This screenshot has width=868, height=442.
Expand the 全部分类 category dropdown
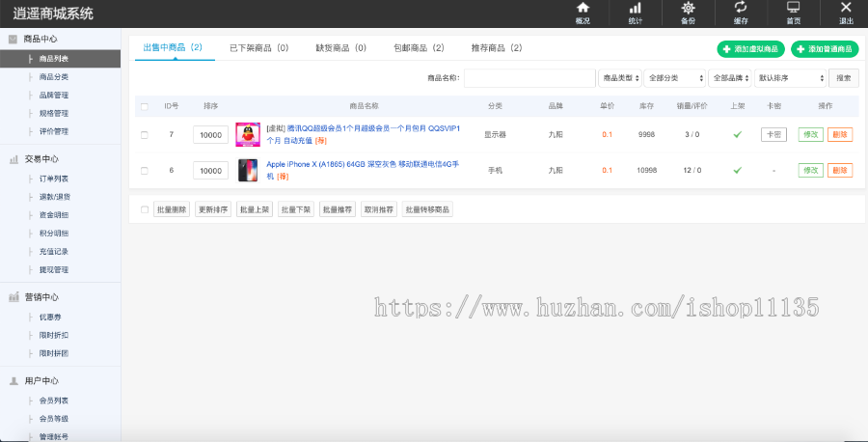(x=673, y=78)
